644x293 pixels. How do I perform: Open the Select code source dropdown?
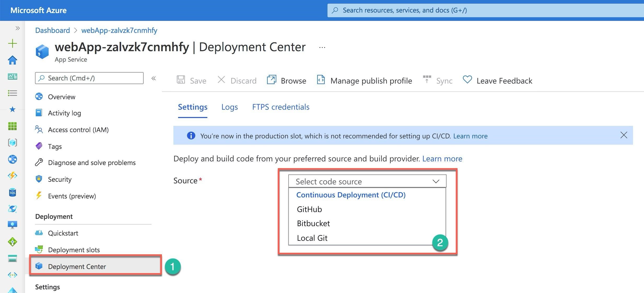pyautogui.click(x=367, y=181)
